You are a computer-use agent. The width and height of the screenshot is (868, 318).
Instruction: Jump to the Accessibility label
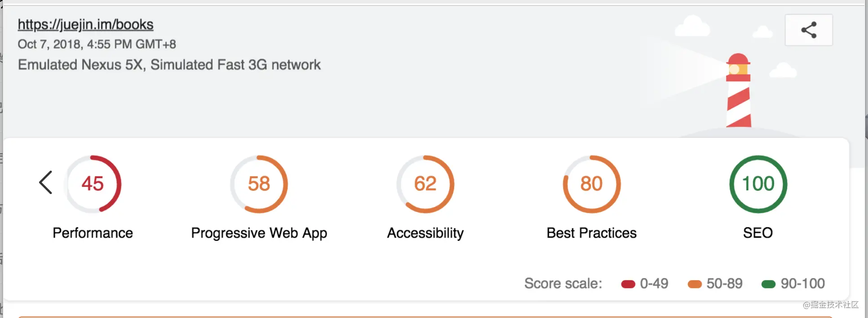[425, 233]
